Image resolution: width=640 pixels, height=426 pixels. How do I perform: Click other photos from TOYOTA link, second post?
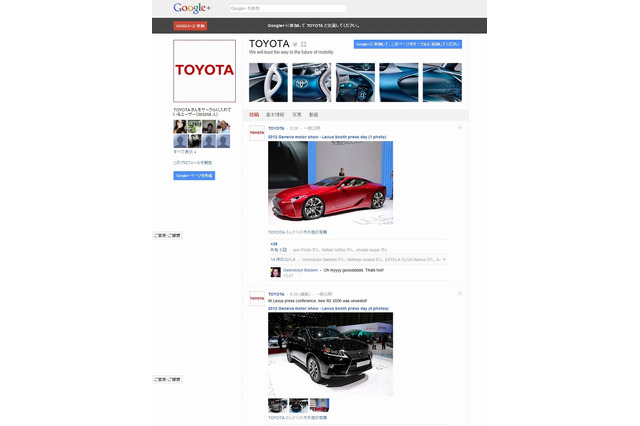(x=298, y=418)
